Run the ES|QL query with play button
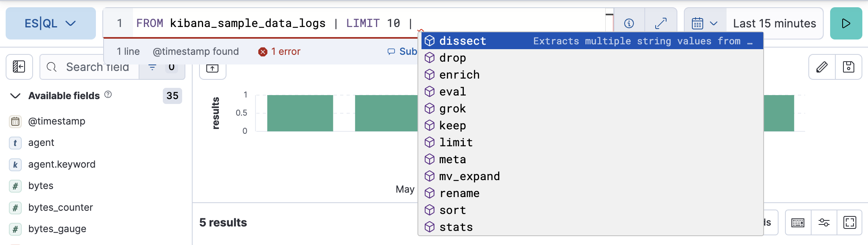 click(x=845, y=23)
